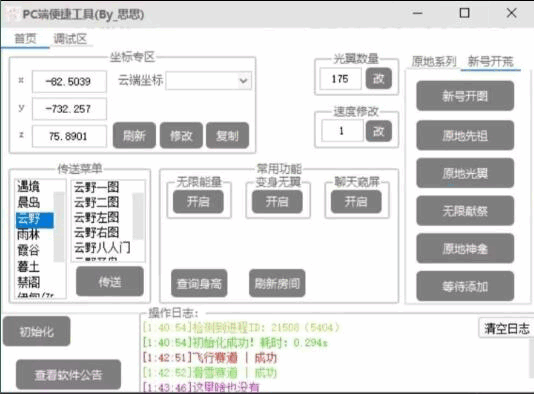Click the 复制 coordinates button
Screen dimensions: 534x394
coord(227,136)
